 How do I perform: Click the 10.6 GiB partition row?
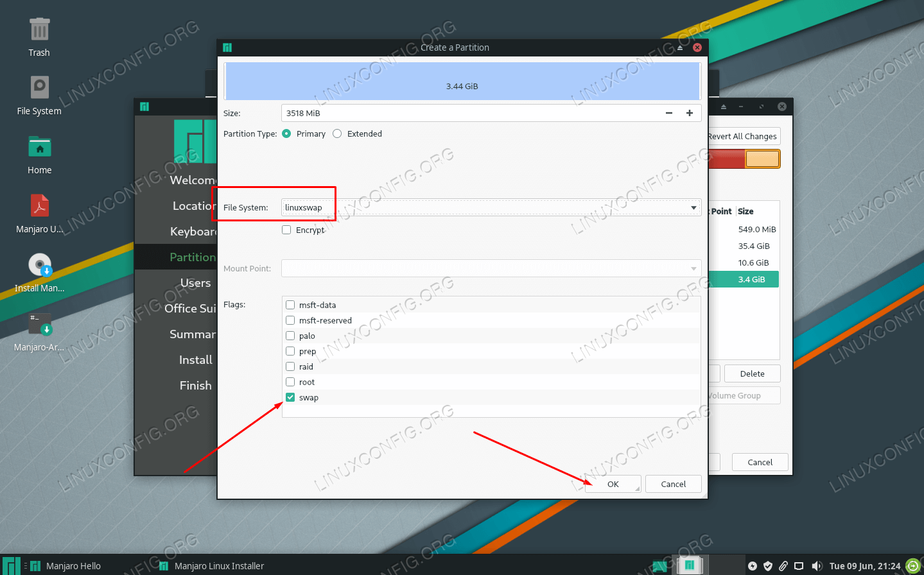coord(744,262)
